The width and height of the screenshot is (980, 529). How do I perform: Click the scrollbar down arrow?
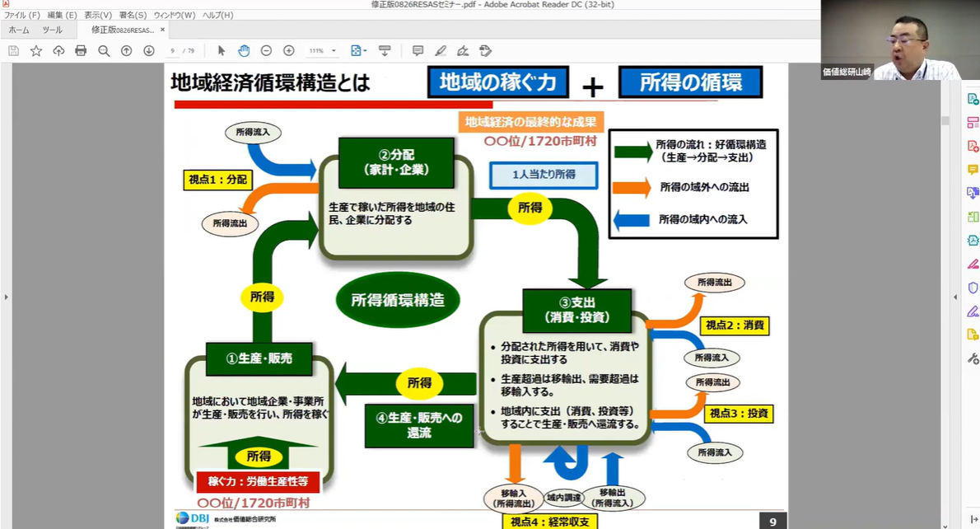point(945,525)
